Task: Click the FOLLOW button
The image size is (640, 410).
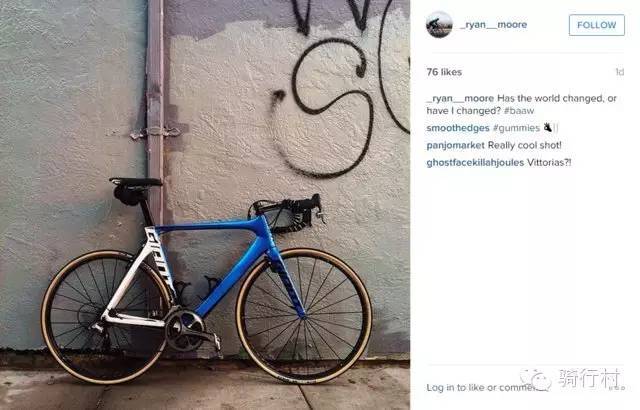Action: click(597, 25)
